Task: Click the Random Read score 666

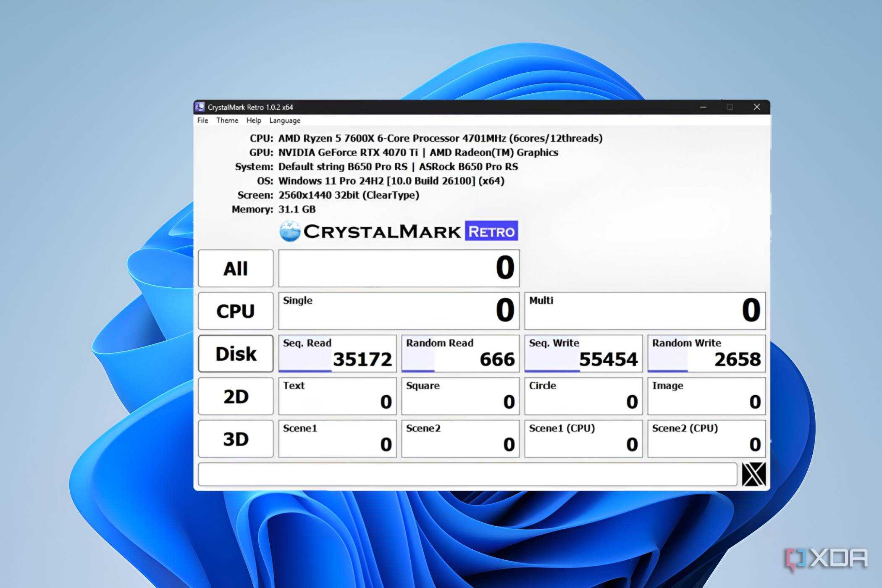Action: tap(460, 354)
